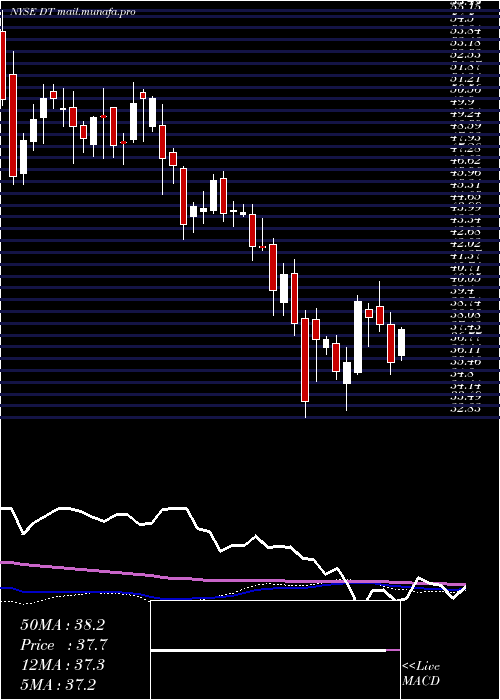The height and width of the screenshot is (700, 500).
Task: Select the 50MA : 38.2 readout
Action: pos(62,625)
